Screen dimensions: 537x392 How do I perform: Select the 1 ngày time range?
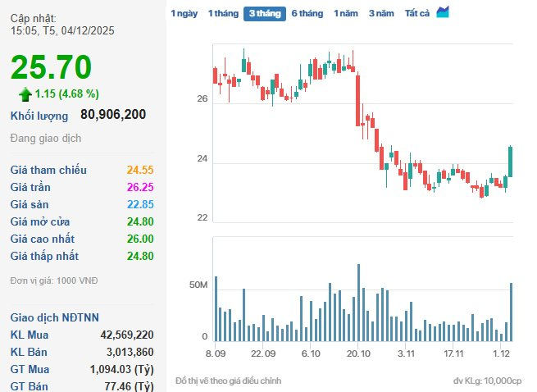click(184, 13)
